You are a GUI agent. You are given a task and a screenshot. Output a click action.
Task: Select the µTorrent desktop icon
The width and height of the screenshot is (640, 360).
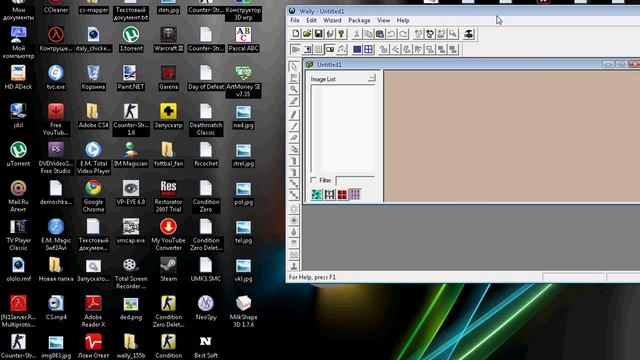coord(18,154)
